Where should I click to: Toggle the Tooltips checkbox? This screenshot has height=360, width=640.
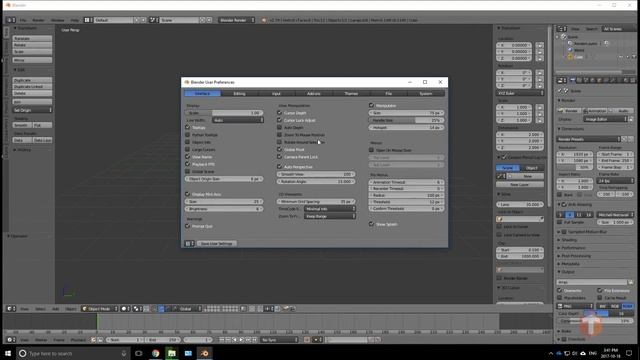click(x=188, y=127)
